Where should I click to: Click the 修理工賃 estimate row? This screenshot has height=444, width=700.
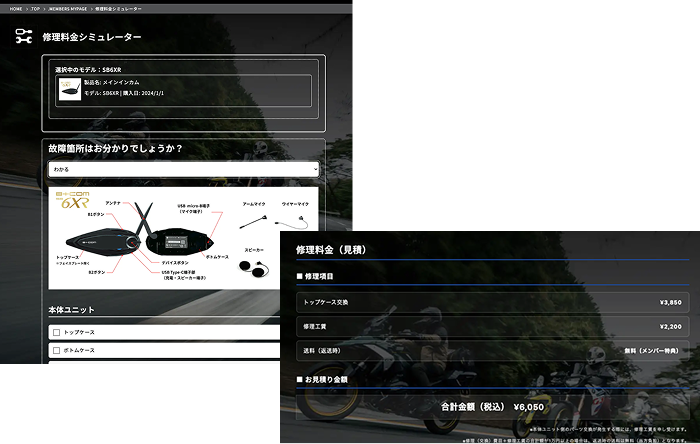tap(492, 326)
